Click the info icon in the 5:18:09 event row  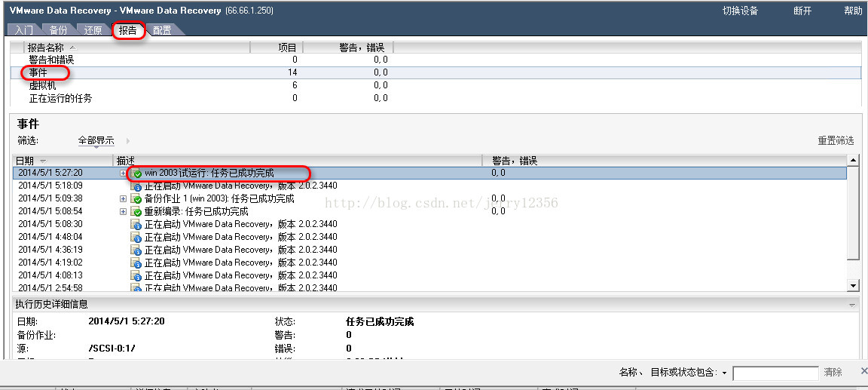tap(136, 186)
